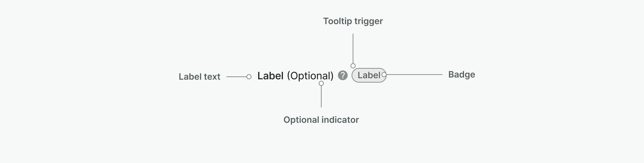Click the word trigger in top annotation

(368, 22)
